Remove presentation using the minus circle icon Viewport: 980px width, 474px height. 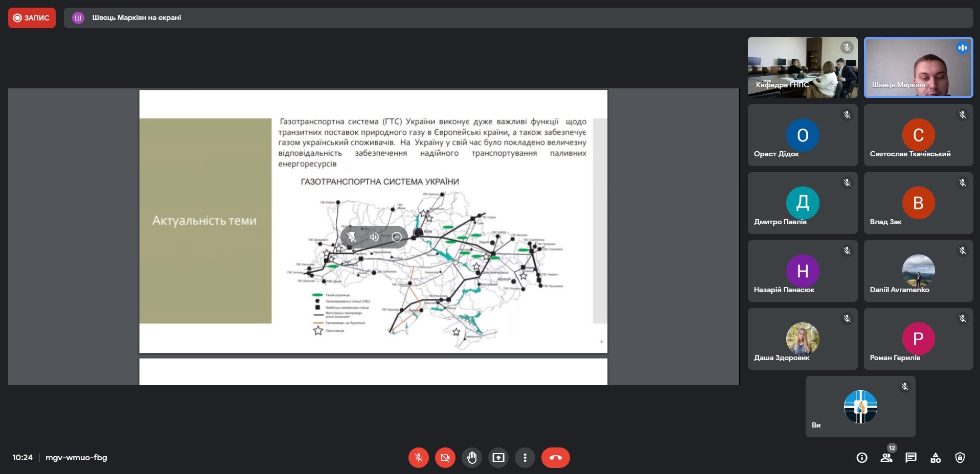point(396,237)
